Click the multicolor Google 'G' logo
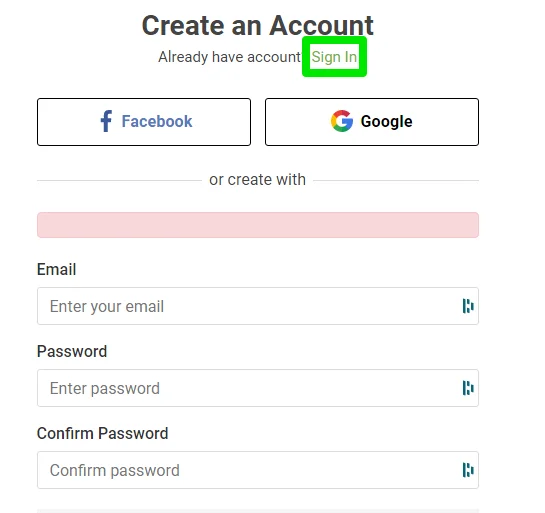This screenshot has width=545, height=513. click(342, 121)
